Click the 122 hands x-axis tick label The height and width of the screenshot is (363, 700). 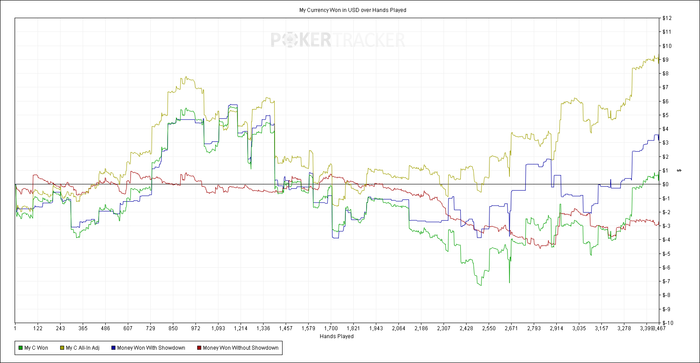pyautogui.click(x=38, y=329)
